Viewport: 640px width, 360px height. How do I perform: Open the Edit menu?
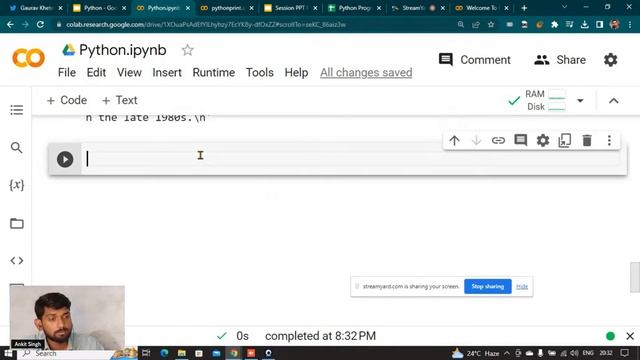click(x=96, y=73)
